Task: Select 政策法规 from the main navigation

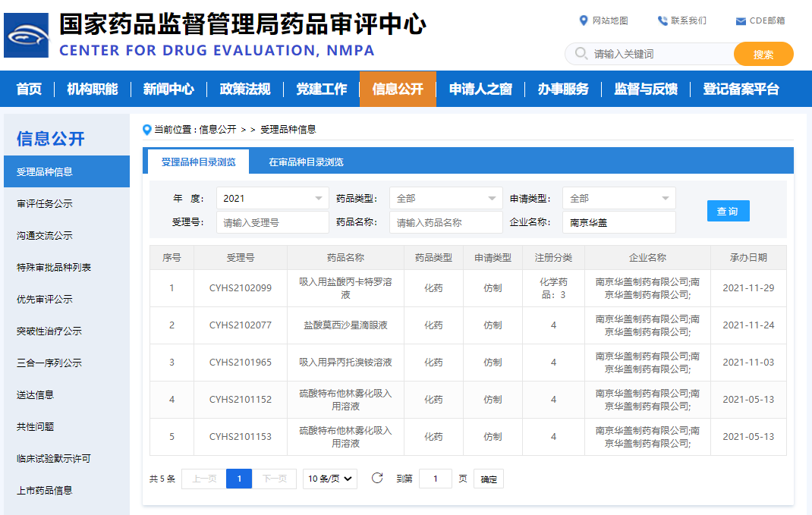Action: (x=245, y=89)
